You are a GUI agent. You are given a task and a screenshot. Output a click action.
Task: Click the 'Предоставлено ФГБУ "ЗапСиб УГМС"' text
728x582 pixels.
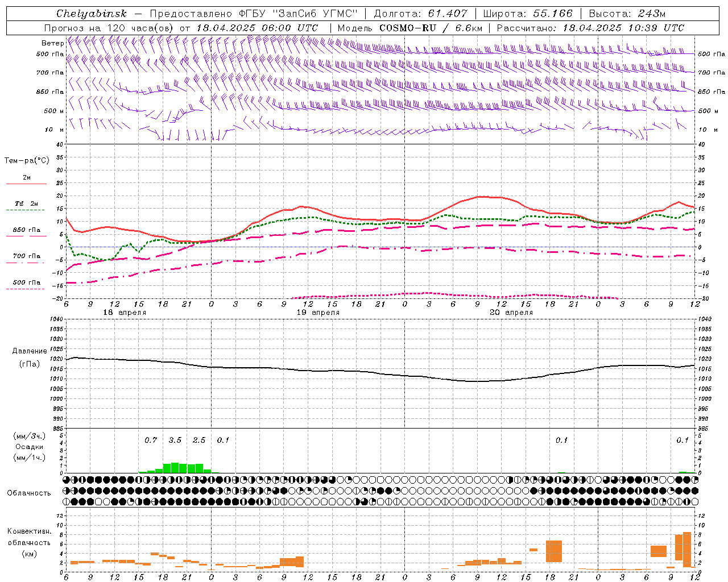point(254,14)
